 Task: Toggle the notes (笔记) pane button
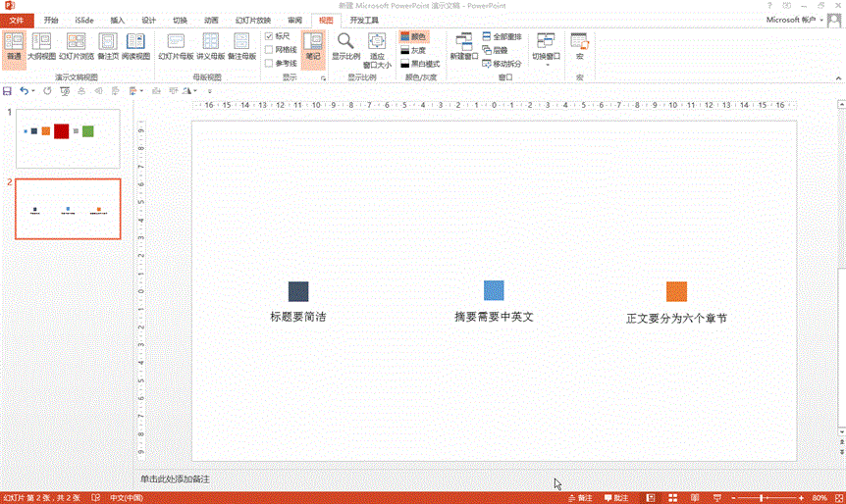[312, 45]
